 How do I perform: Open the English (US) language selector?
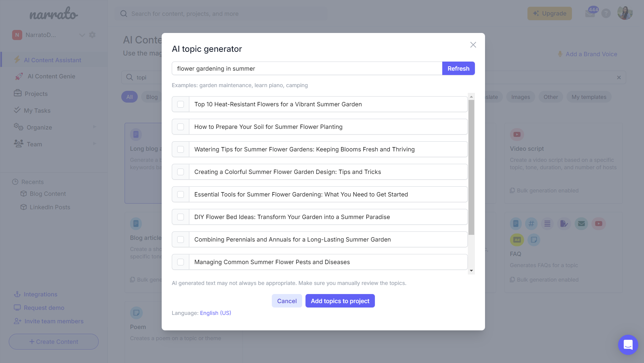[215, 313]
